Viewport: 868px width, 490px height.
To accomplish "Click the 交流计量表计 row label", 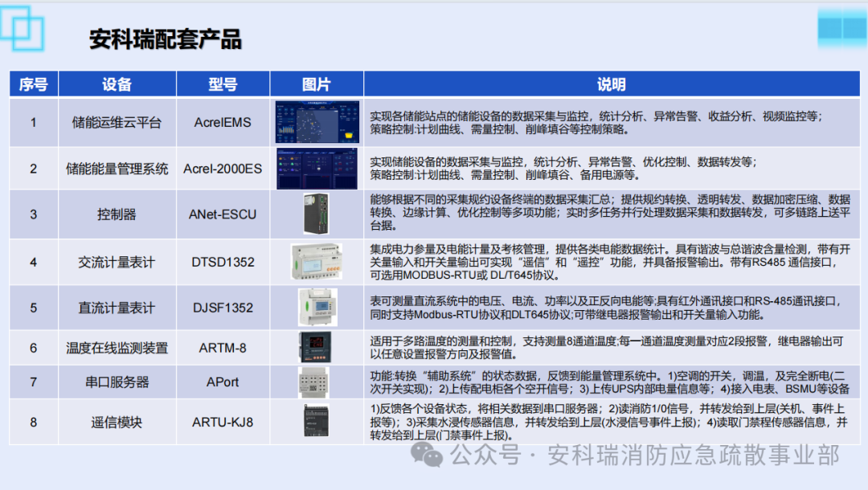I will coord(117,260).
